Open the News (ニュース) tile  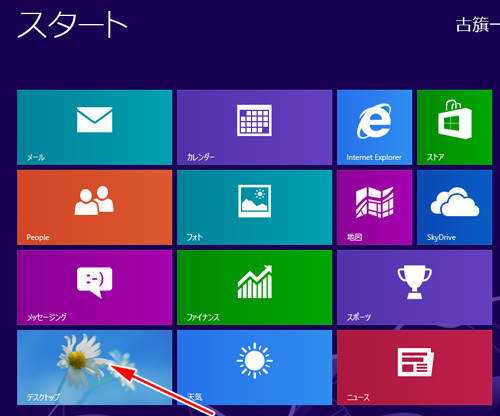414,367
